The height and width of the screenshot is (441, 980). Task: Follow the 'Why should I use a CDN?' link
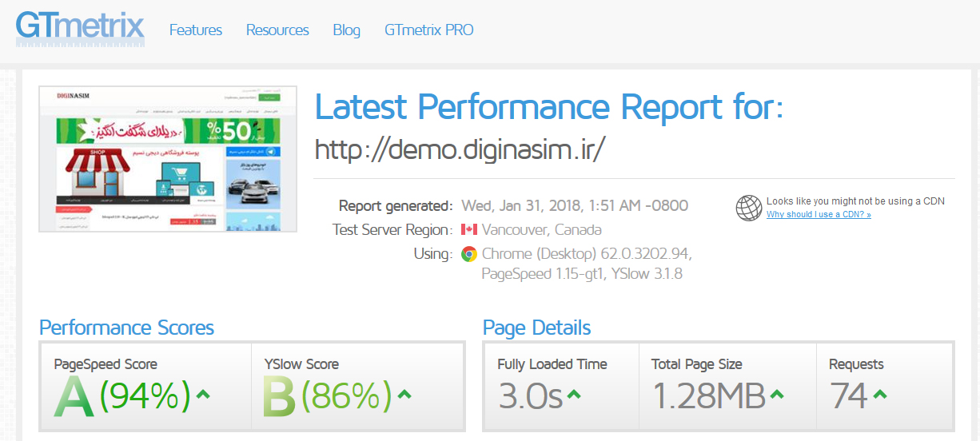pos(819,215)
